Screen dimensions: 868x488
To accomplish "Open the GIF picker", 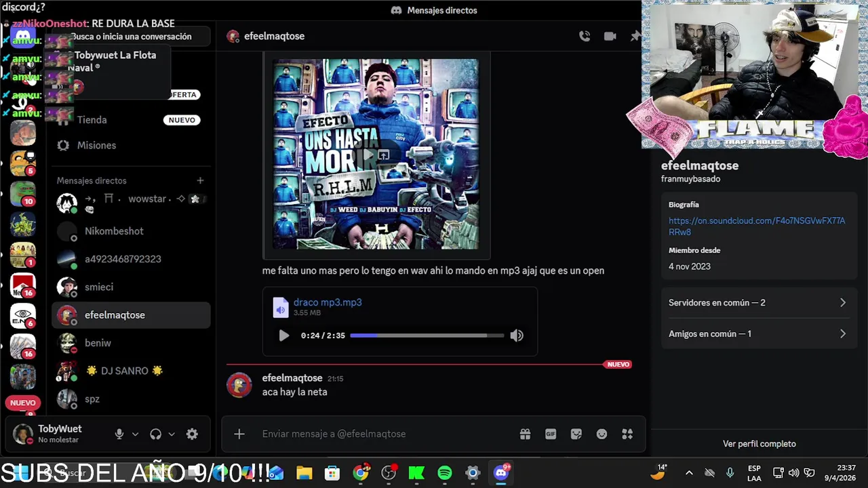I will click(551, 434).
